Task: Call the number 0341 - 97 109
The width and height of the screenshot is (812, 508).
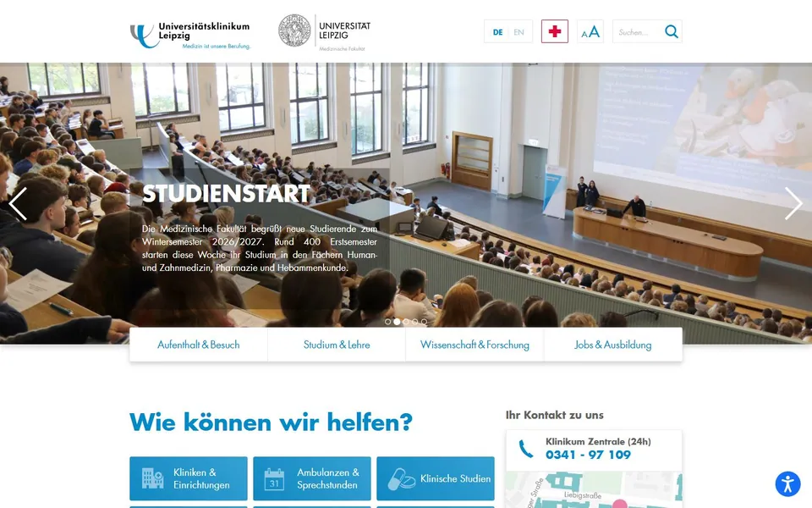Action: 588,456
